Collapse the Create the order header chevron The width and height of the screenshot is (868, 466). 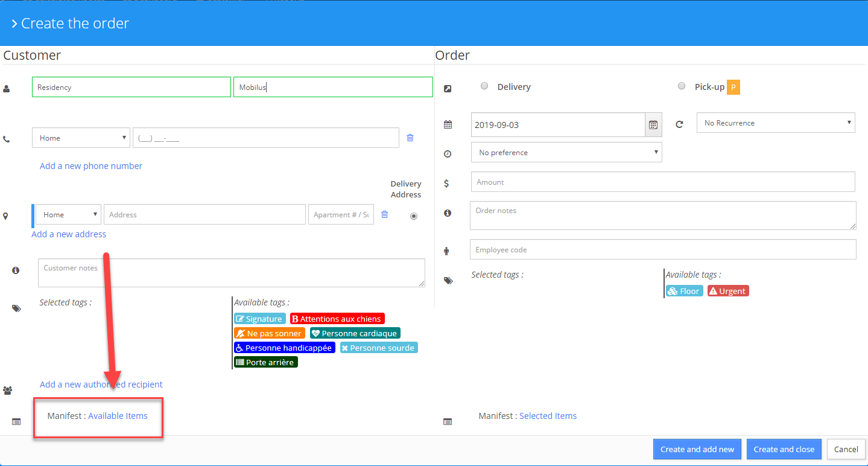click(x=14, y=24)
